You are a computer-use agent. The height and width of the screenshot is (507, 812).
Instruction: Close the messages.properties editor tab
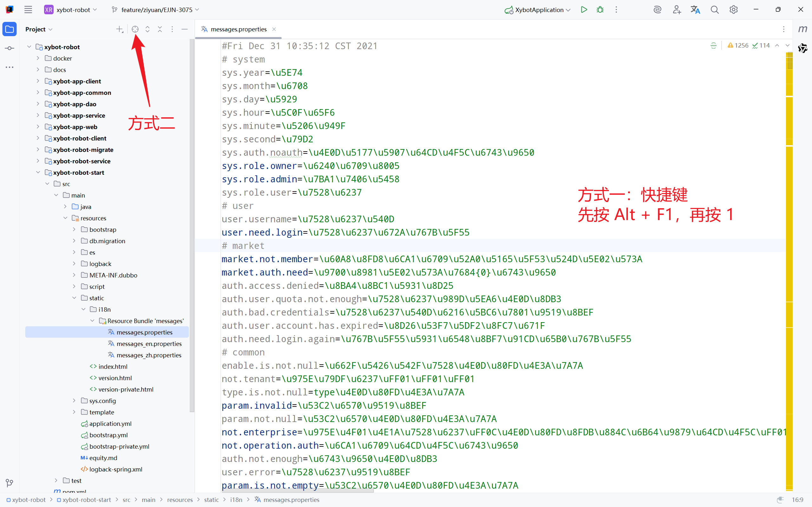(274, 29)
